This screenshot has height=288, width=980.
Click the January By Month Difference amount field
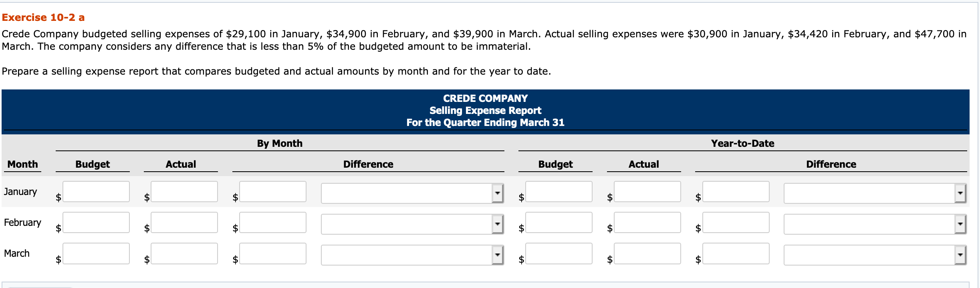(272, 192)
